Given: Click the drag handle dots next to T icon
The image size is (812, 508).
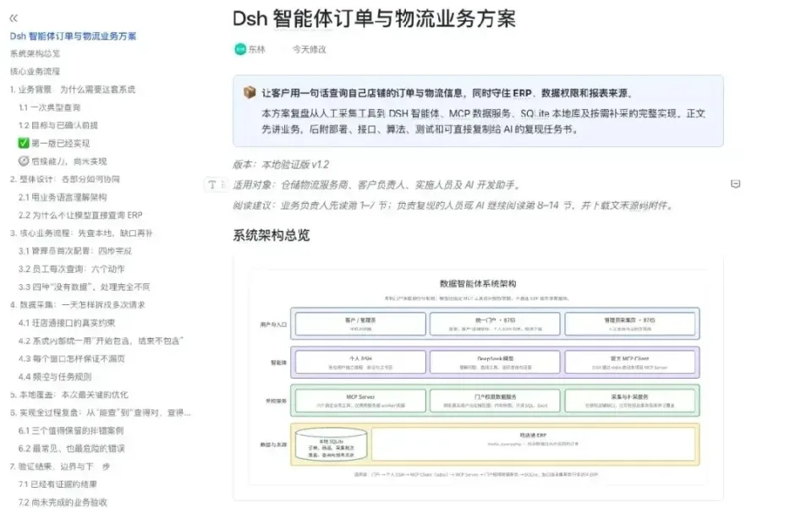Looking at the screenshot, I should pyautogui.click(x=223, y=184).
